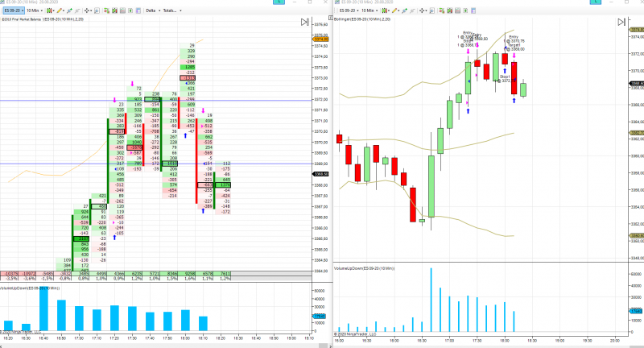Open Data Series icon in left chart toolbar
The width and height of the screenshot is (644, 348).
[114, 10]
